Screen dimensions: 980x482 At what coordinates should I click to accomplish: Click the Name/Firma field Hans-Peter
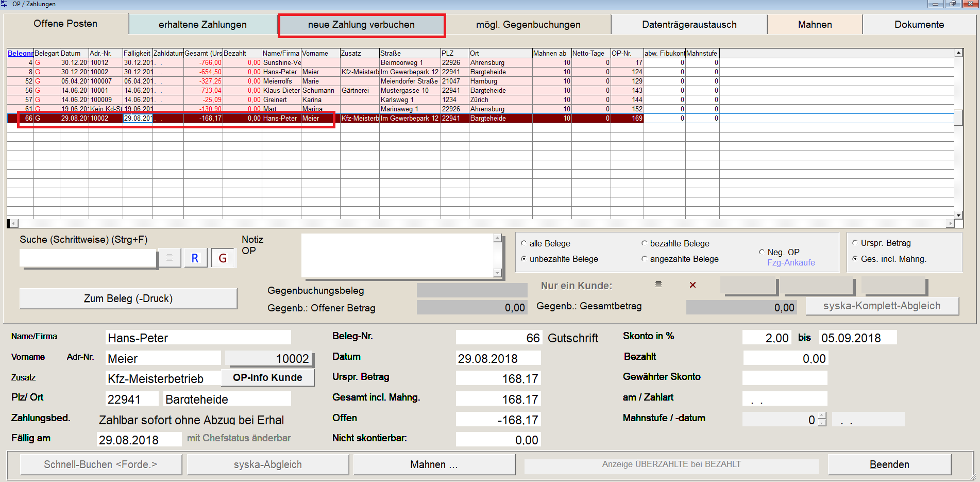(198, 338)
